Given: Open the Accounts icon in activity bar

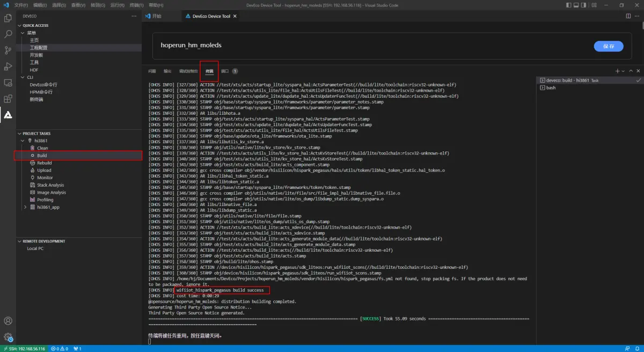Looking at the screenshot, I should pos(8,321).
